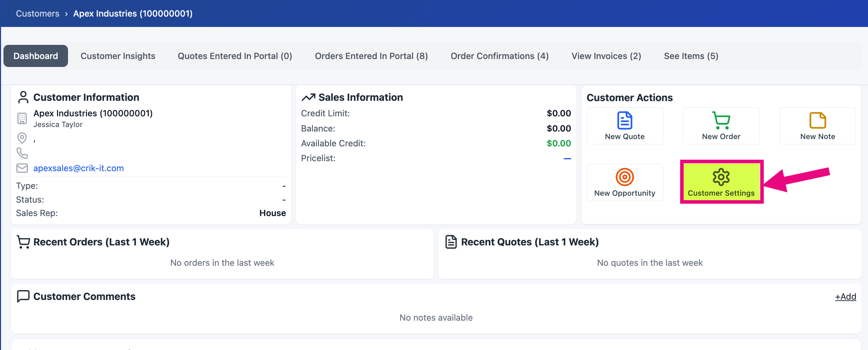Image resolution: width=868 pixels, height=350 pixels.
Task: Click the building icon beside Apex Industries
Action: [x=22, y=118]
